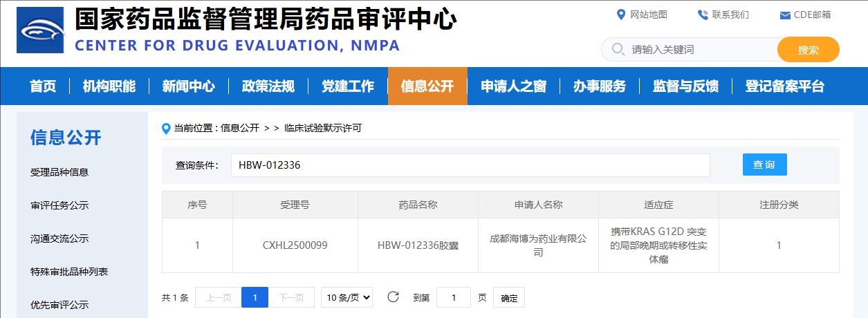Viewport: 868px width, 318px height.
Task: Open 政策法规 in the navigation bar
Action: click(x=268, y=86)
